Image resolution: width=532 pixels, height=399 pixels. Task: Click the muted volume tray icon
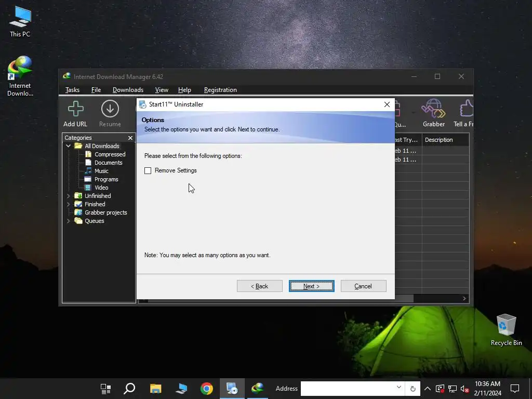point(464,389)
